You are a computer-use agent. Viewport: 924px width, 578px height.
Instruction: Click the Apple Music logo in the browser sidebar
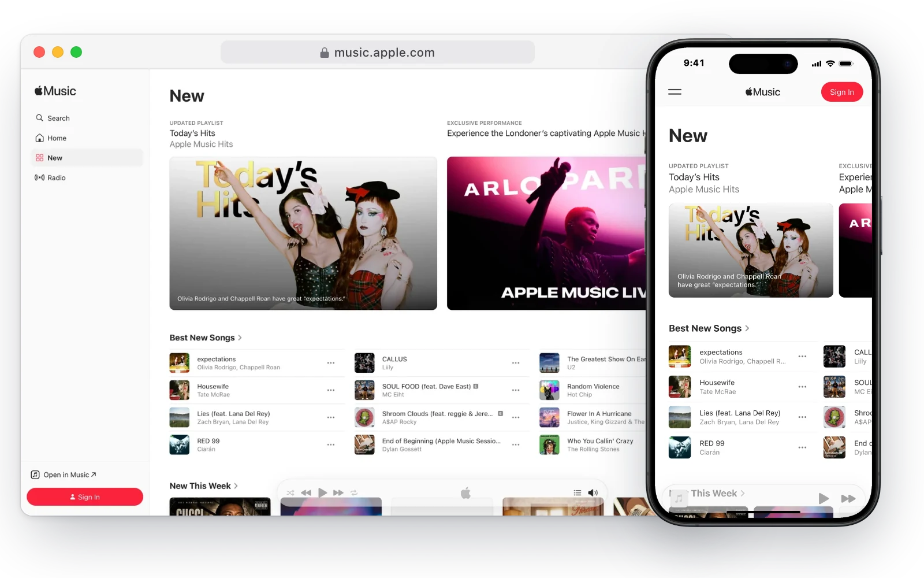tap(55, 91)
